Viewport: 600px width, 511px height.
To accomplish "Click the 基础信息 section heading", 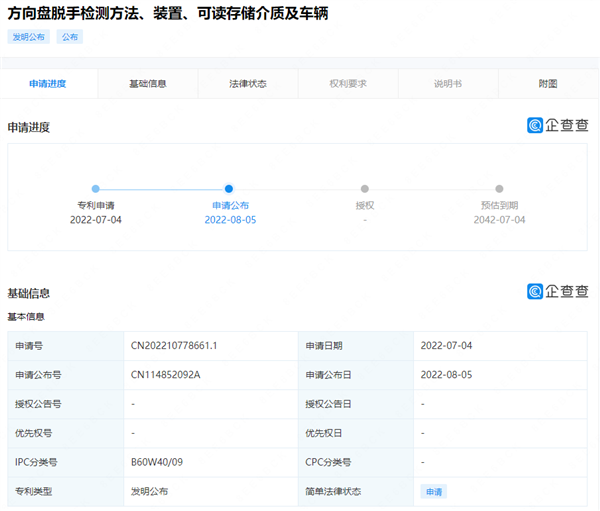I will tap(29, 294).
